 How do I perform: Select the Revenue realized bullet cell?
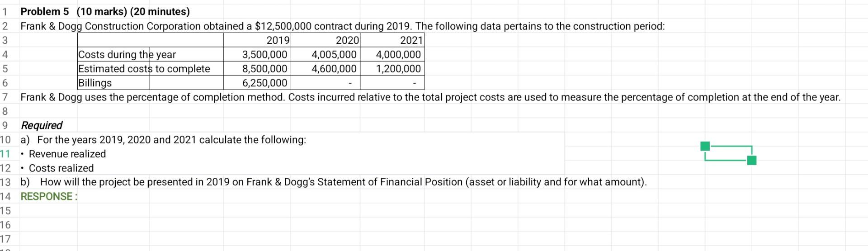(x=63, y=154)
